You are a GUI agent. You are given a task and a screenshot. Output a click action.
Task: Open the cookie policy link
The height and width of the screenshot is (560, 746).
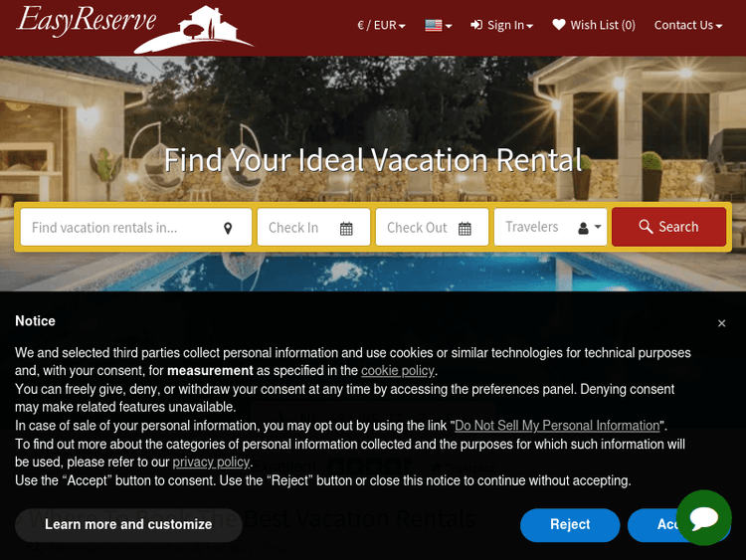click(x=398, y=370)
